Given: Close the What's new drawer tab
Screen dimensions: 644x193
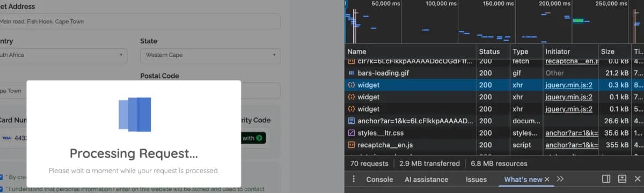Looking at the screenshot, I should [547, 180].
